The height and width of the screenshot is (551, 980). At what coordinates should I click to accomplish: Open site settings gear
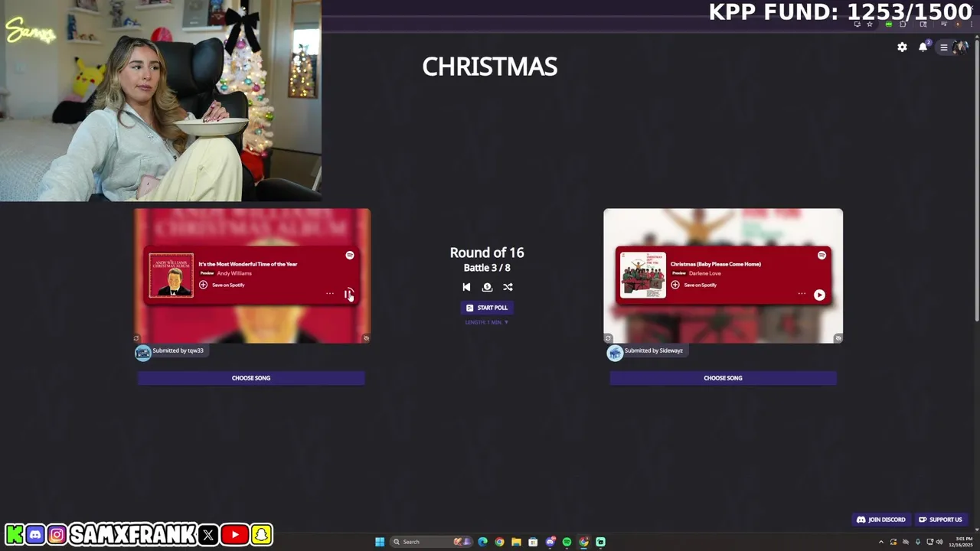[x=902, y=47]
